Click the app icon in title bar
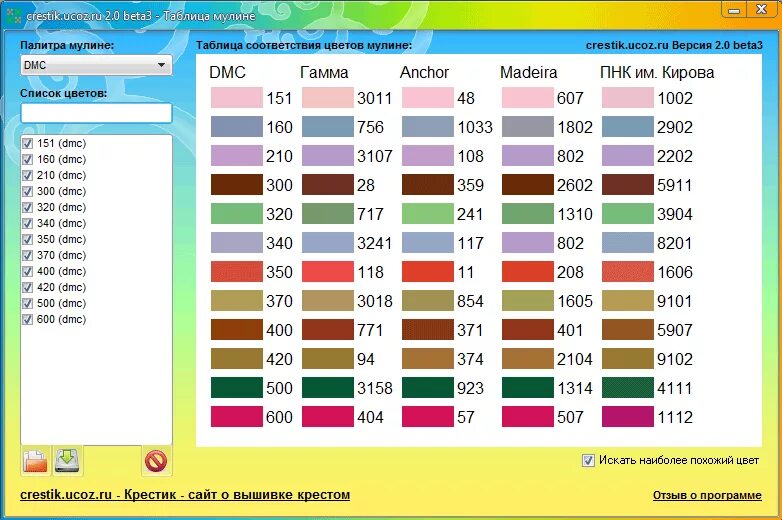The image size is (782, 520). coord(13,16)
